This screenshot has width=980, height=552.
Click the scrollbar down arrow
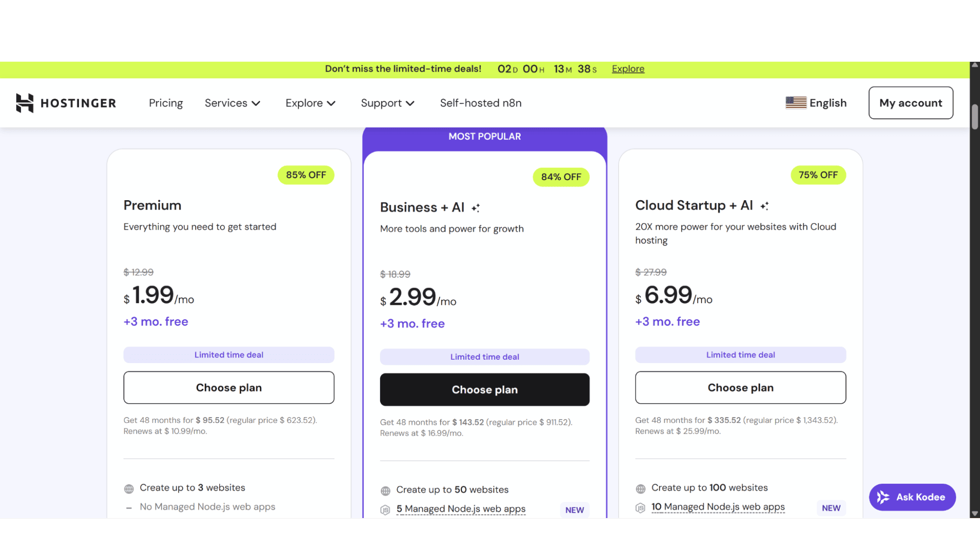[x=975, y=514]
